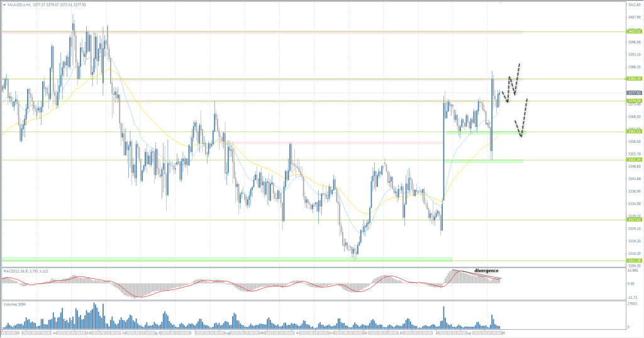
Task: Click the "divergence" text annotation
Action: 486,270
